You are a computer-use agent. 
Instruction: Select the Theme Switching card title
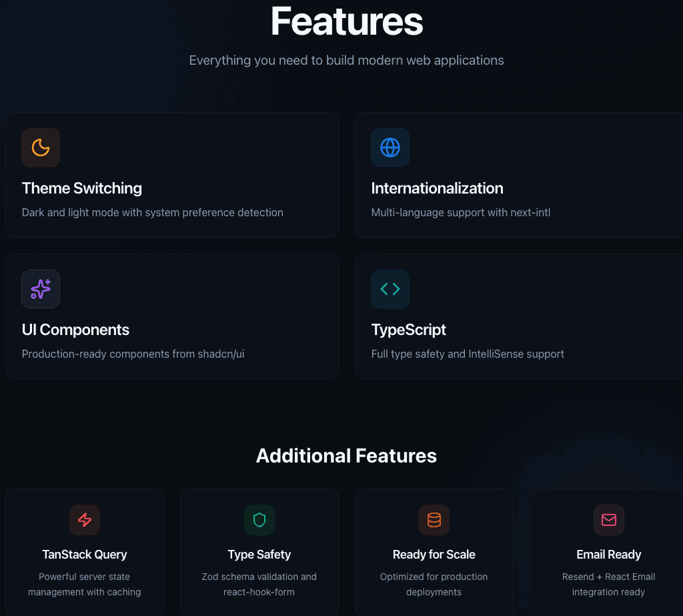(x=82, y=188)
